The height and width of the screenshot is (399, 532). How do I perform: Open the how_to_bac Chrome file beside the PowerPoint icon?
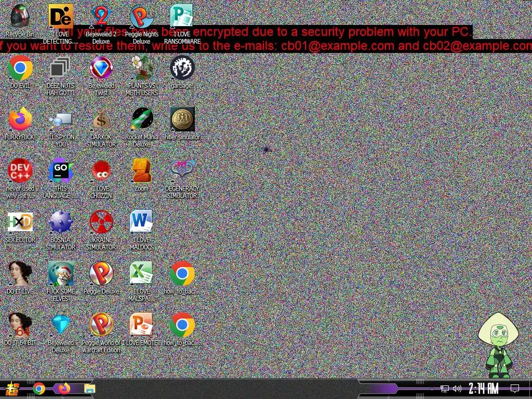pyautogui.click(x=182, y=325)
